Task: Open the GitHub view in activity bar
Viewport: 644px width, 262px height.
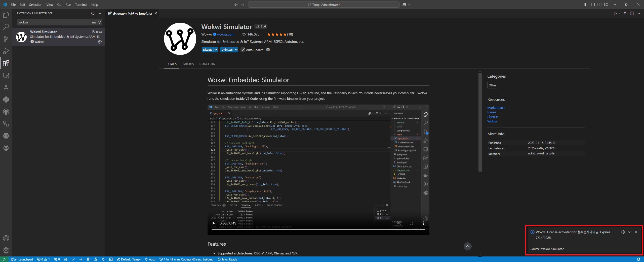Action: 6,112
